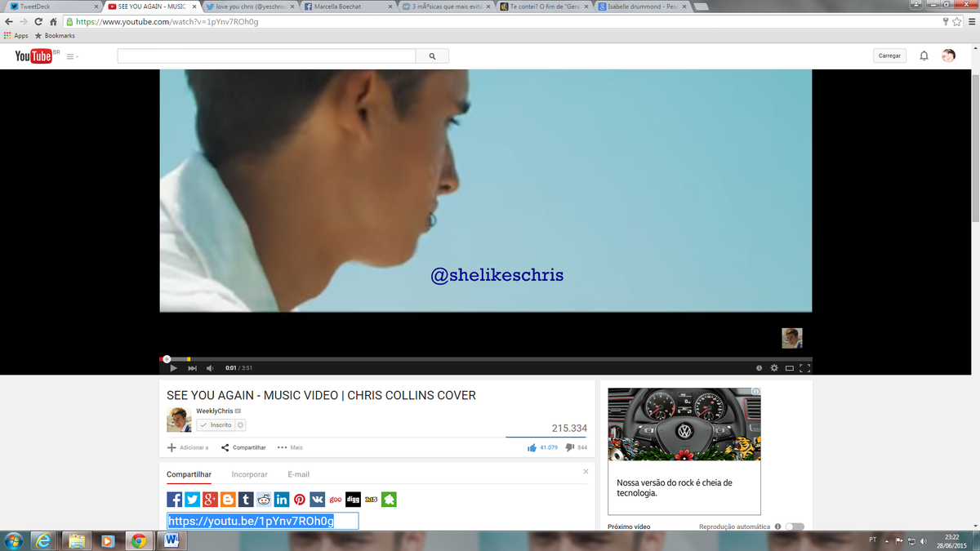Share on Blogger
This screenshot has width=980, height=551.
tap(228, 500)
